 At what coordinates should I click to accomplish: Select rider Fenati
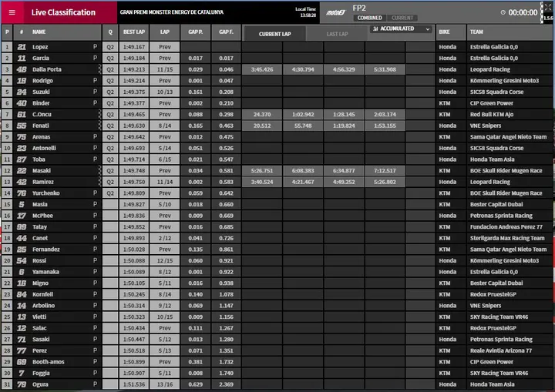point(41,126)
